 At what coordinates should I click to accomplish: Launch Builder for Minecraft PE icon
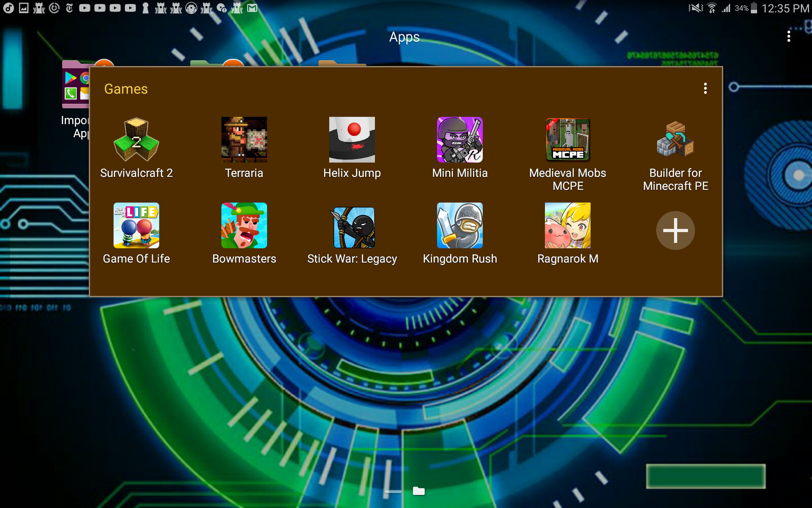675,139
